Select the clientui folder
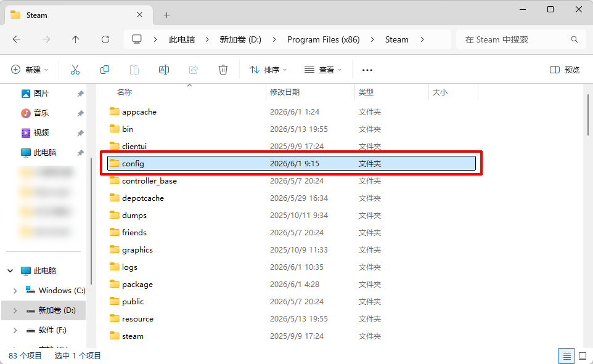593x364 pixels. (291, 147)
